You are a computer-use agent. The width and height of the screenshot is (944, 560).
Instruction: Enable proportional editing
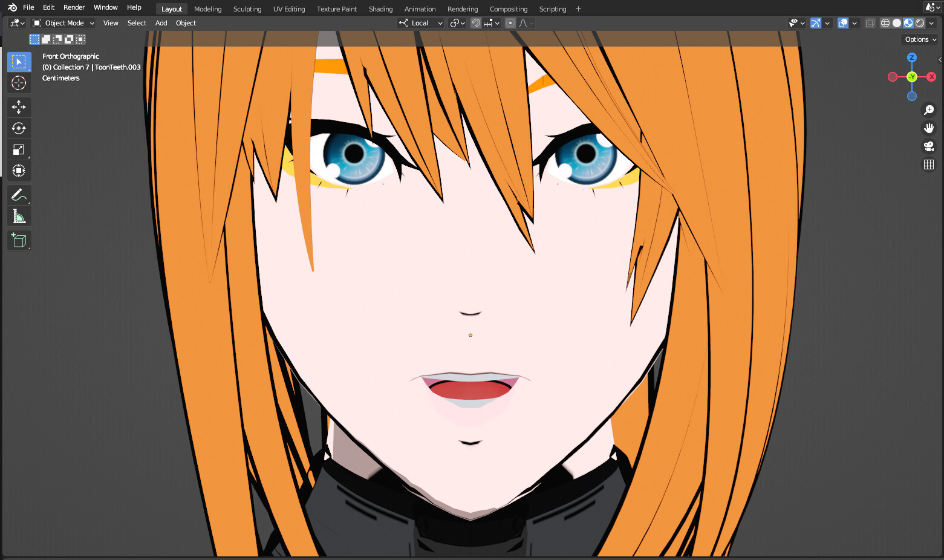[511, 23]
